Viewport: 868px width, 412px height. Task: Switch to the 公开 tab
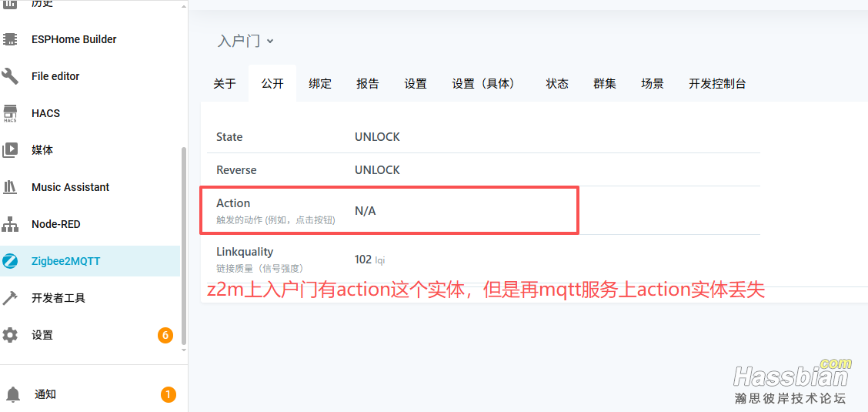[x=272, y=84]
